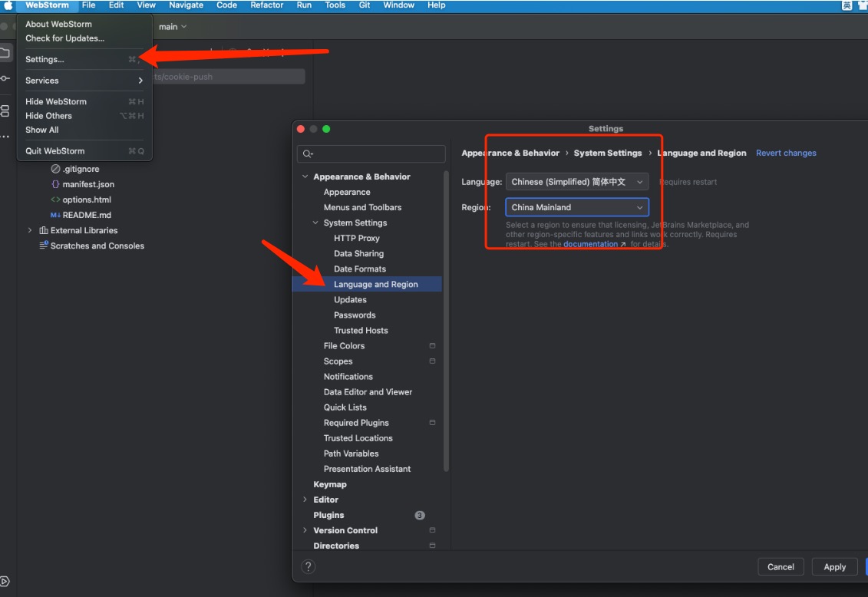868x597 pixels.
Task: Open the Region dropdown
Action: [577, 207]
